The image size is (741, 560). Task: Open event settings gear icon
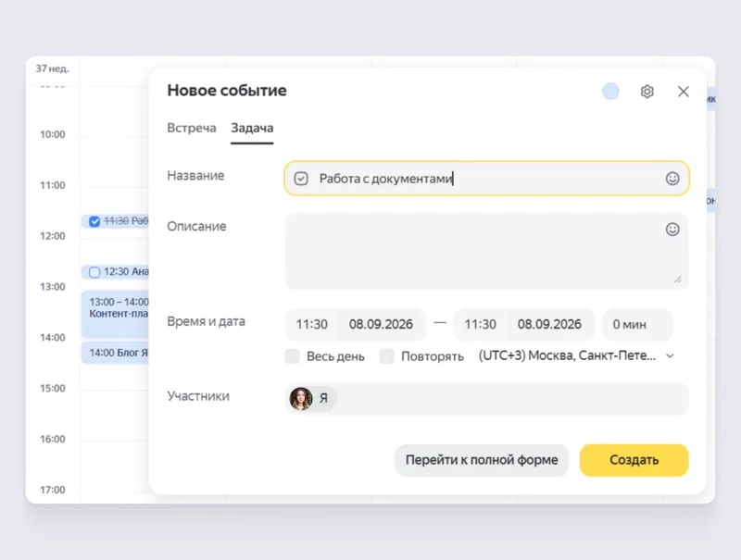647,91
